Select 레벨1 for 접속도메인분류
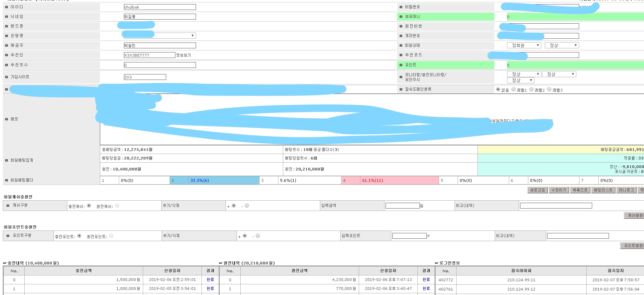Screen dimensions: 644x295 514,90
